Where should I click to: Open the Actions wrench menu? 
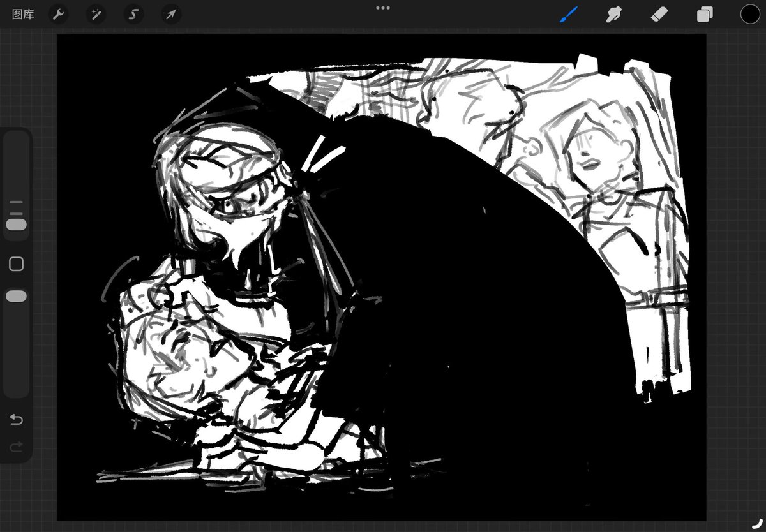58,14
